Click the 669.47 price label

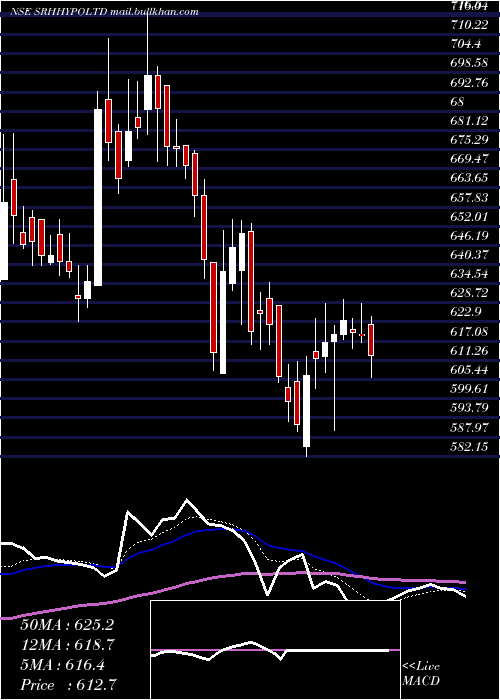pyautogui.click(x=470, y=158)
